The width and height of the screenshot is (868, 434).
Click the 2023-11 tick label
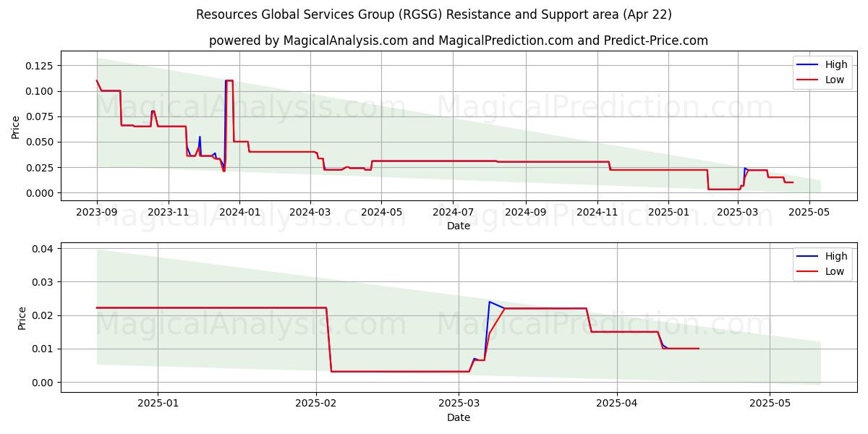point(169,212)
